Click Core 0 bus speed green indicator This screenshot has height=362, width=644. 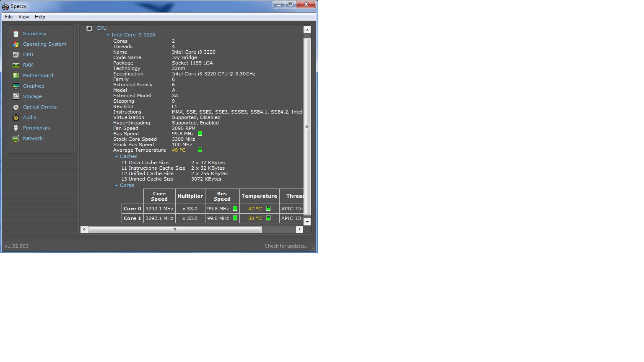[x=235, y=208]
